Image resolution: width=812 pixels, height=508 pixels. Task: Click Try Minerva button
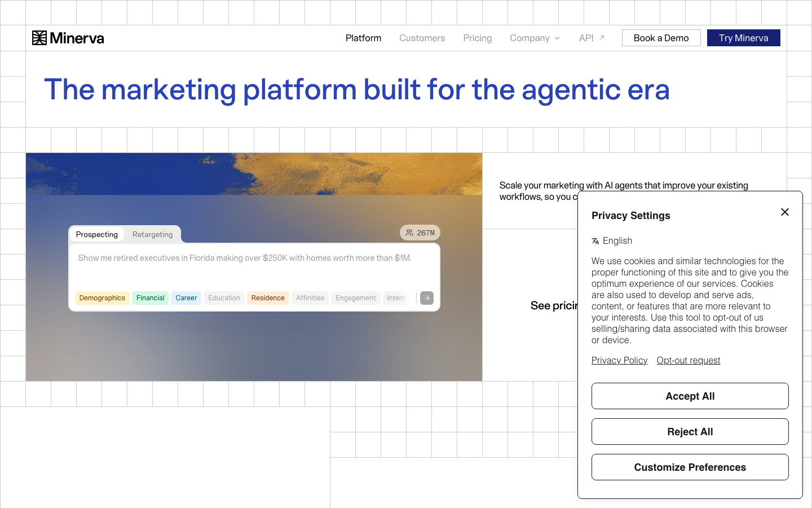(x=744, y=38)
